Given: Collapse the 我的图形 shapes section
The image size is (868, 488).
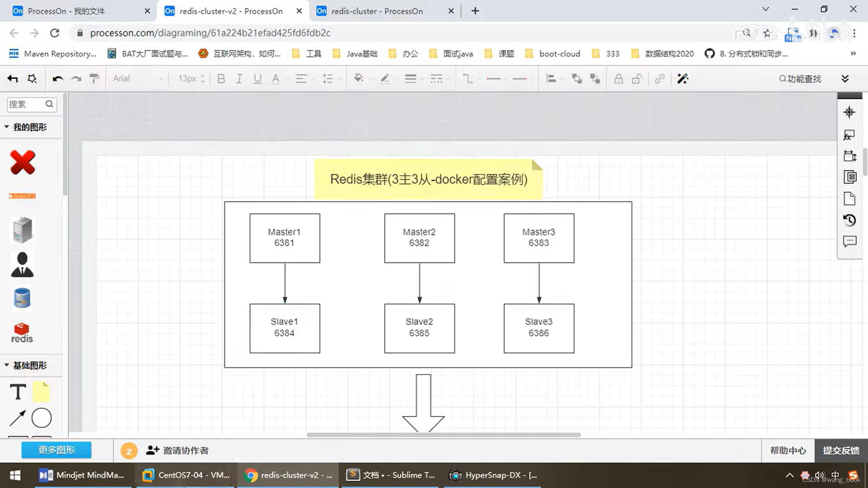Looking at the screenshot, I should coord(6,127).
